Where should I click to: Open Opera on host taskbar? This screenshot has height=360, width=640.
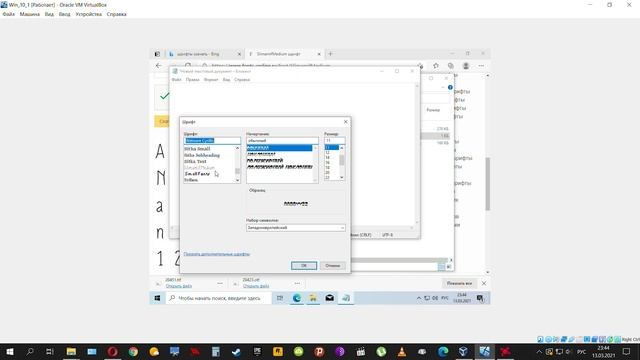point(113,351)
